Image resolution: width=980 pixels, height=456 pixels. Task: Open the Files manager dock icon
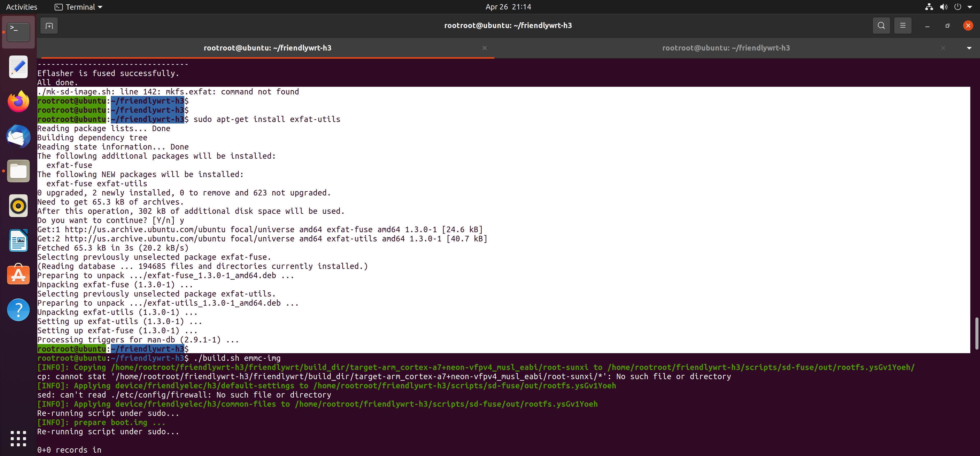(18, 171)
